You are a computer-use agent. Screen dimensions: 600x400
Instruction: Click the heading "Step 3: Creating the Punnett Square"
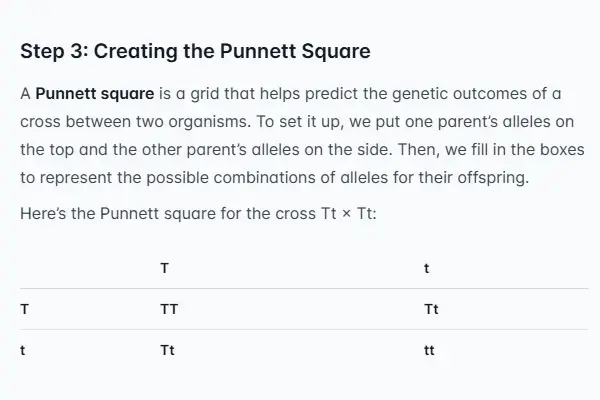tap(195, 50)
